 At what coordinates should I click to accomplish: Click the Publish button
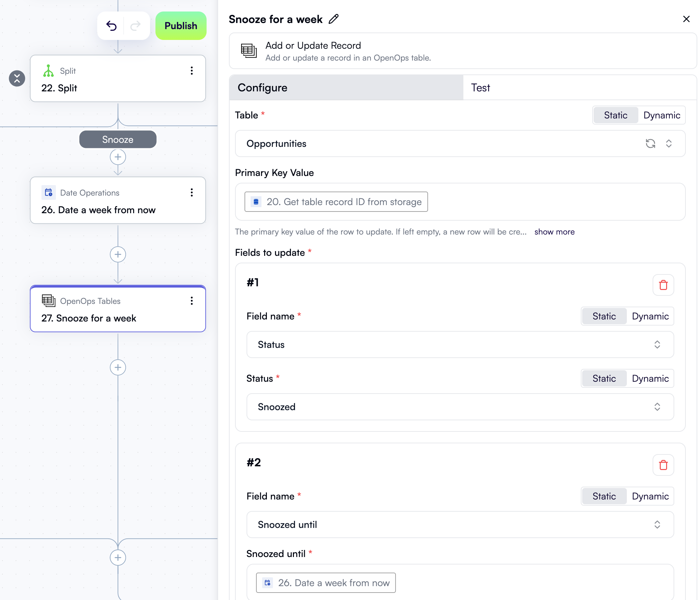[x=181, y=25]
